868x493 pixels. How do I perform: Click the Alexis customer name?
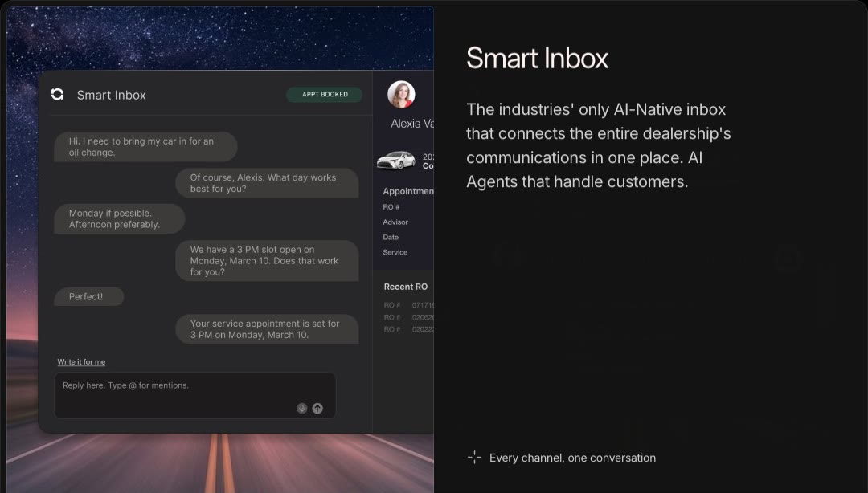coord(411,124)
